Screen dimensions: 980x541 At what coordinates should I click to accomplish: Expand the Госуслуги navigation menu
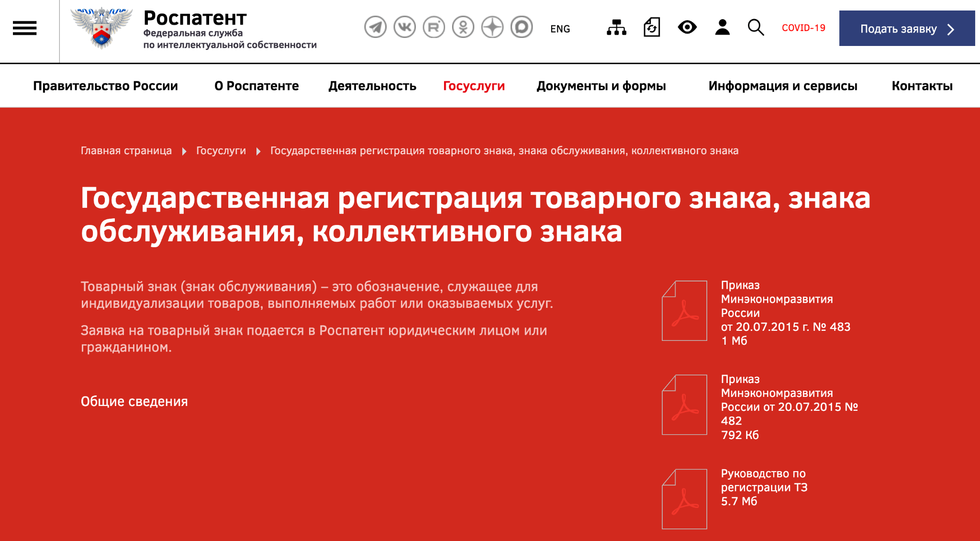point(474,86)
